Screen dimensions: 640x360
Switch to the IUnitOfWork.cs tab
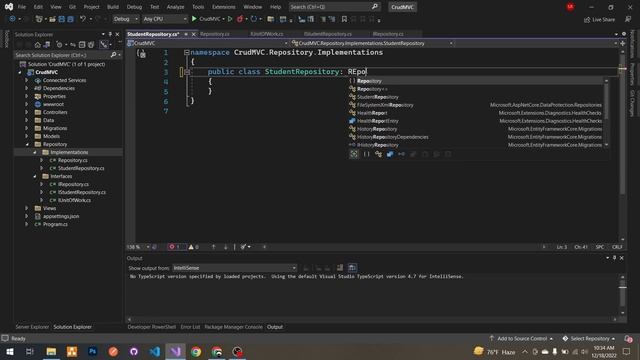pos(267,34)
